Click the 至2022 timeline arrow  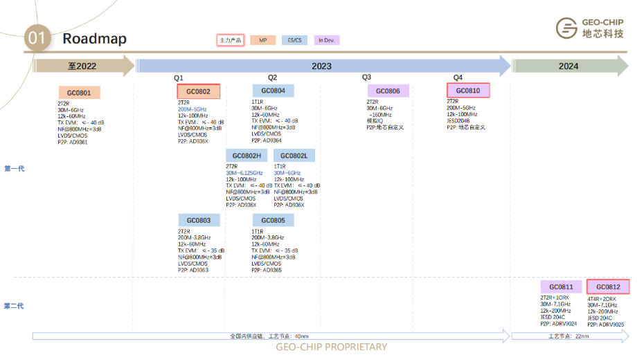click(x=83, y=66)
